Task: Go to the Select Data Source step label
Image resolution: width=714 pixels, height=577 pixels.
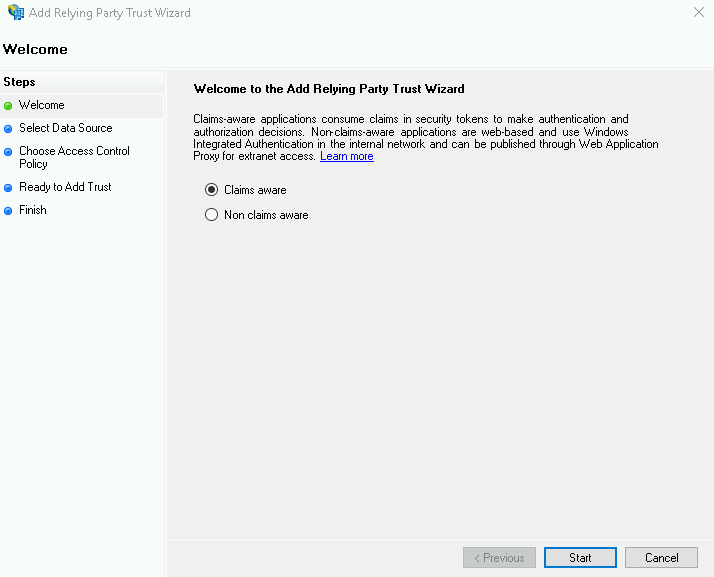Action: click(x=65, y=128)
